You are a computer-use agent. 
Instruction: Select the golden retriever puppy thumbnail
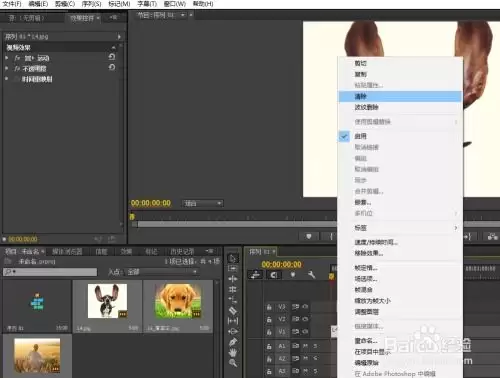click(x=178, y=301)
